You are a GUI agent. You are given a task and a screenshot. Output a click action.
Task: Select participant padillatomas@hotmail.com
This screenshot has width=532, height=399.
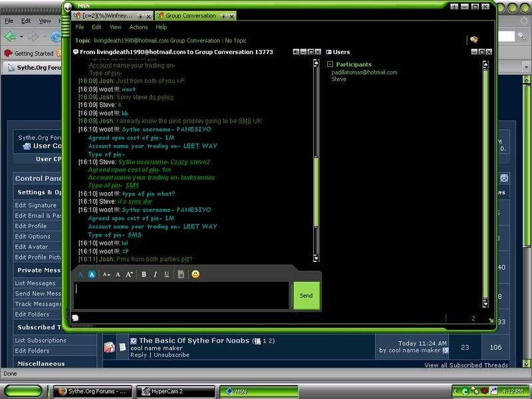pos(364,72)
